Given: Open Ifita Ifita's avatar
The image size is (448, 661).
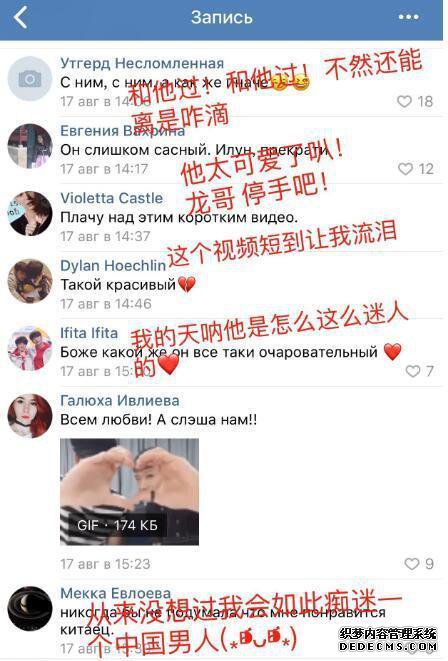Looking at the screenshot, I should point(30,348).
